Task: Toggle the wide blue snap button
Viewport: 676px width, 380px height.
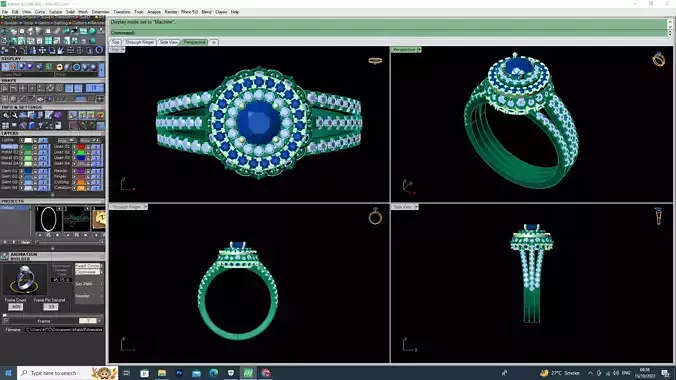Action: 94,88
